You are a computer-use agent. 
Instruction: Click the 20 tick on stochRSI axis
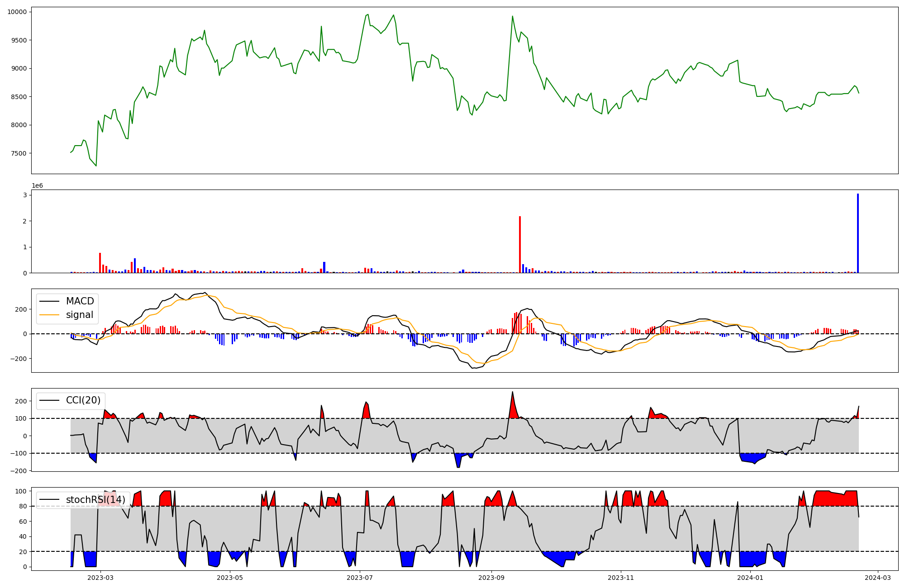23,552
